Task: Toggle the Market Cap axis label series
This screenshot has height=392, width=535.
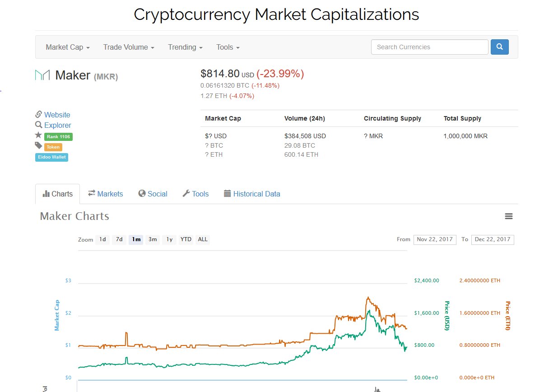Action: point(56,315)
